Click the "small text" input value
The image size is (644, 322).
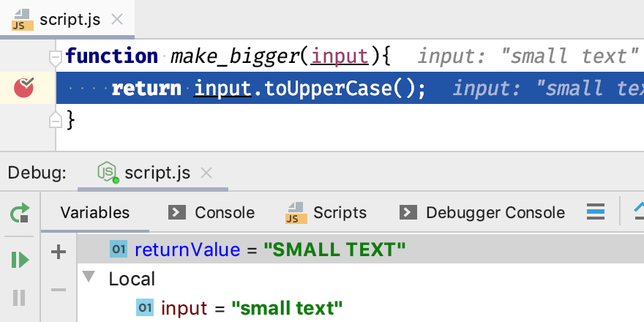tap(287, 307)
